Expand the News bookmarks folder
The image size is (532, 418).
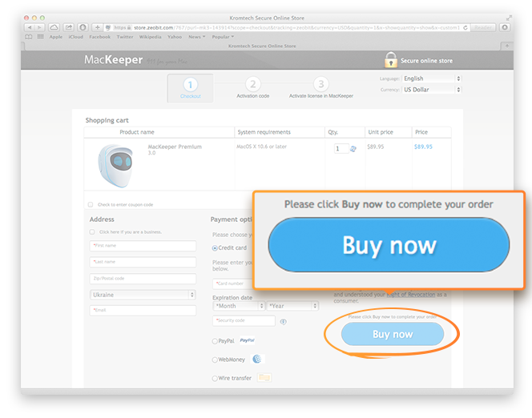[x=197, y=37]
